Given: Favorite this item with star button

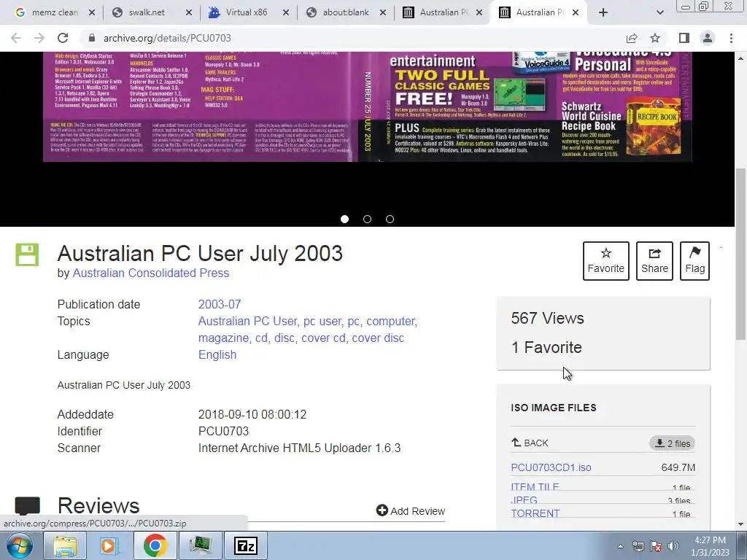Looking at the screenshot, I should [x=606, y=261].
